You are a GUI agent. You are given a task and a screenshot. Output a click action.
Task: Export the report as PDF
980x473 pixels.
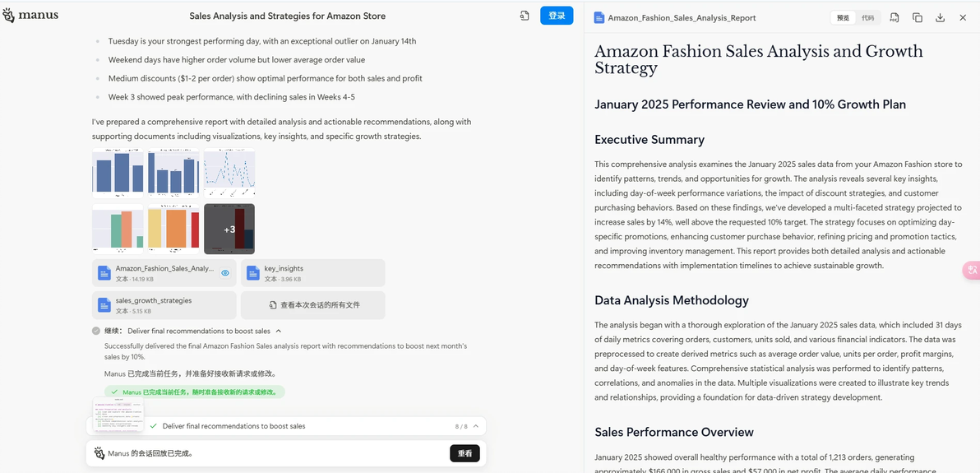coord(894,17)
